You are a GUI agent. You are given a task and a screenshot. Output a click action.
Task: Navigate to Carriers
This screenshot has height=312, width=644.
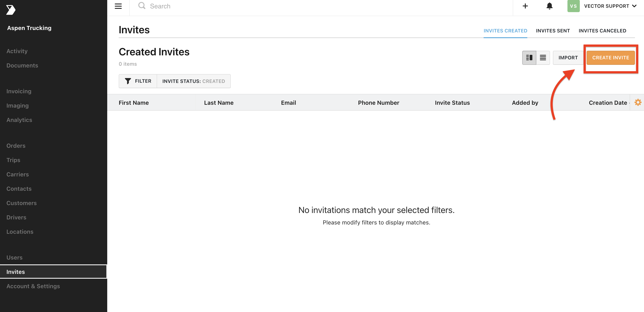(17, 174)
